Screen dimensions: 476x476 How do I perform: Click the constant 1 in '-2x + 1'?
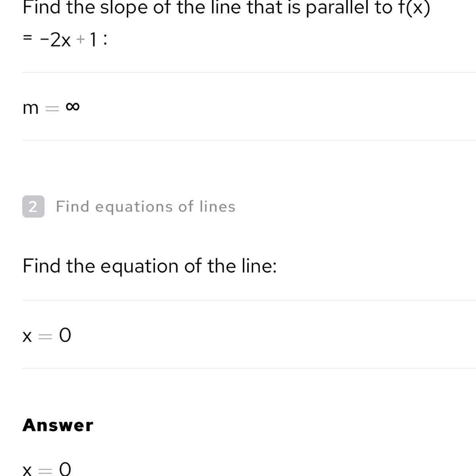pyautogui.click(x=92, y=40)
